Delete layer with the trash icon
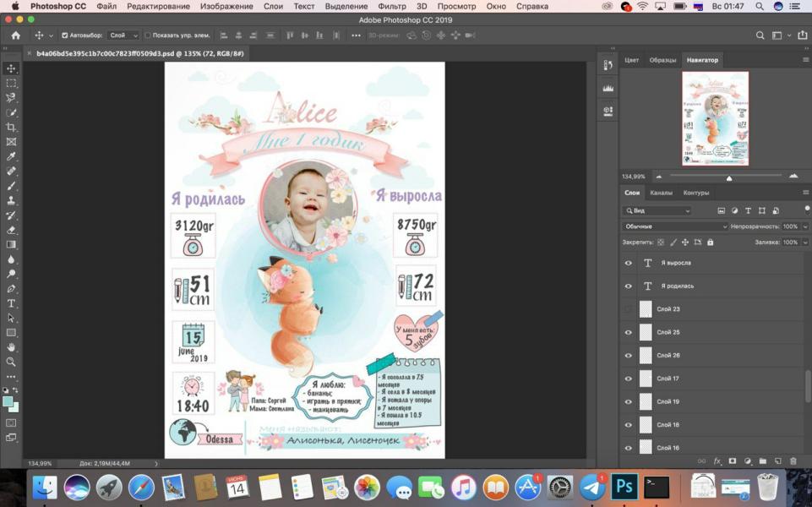The height and width of the screenshot is (507, 812). (793, 461)
